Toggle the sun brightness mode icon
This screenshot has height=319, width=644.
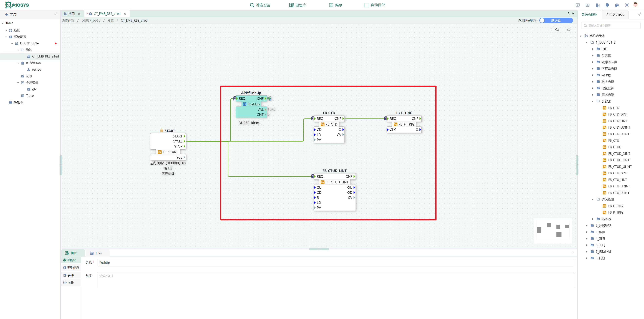(x=627, y=5)
